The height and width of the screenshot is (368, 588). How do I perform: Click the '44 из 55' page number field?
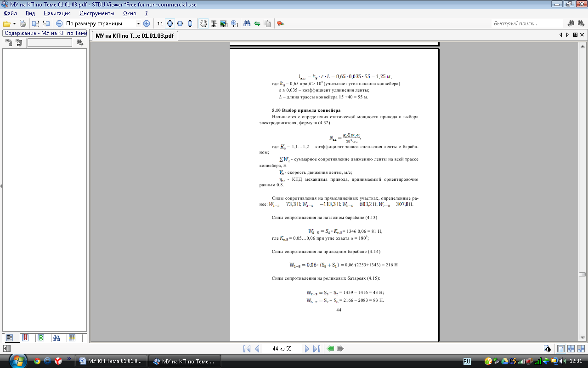(282, 349)
